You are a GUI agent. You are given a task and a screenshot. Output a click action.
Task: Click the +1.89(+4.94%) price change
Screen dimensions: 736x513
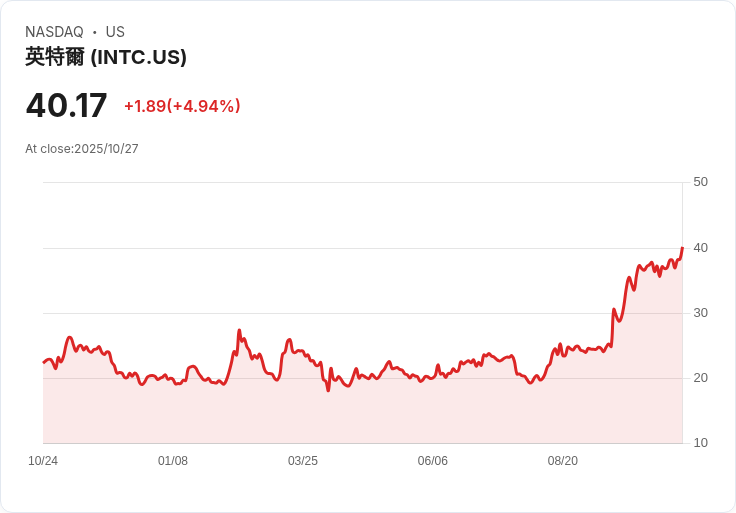click(182, 106)
